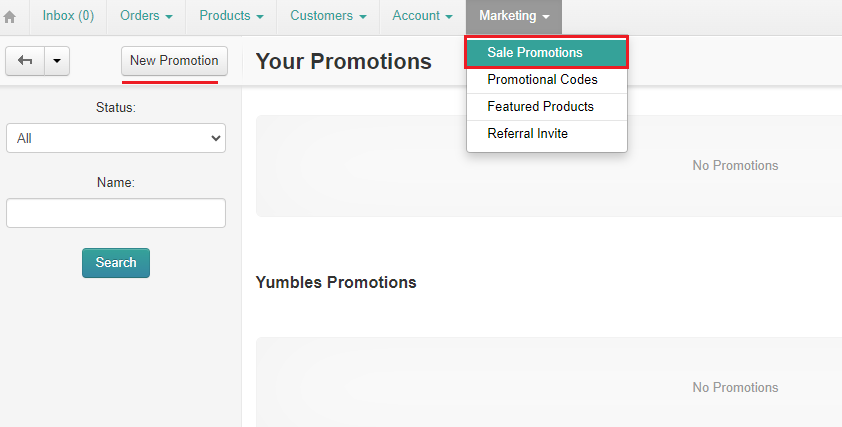Expand the Orders menu
Screen dimensions: 842x427
(x=146, y=16)
